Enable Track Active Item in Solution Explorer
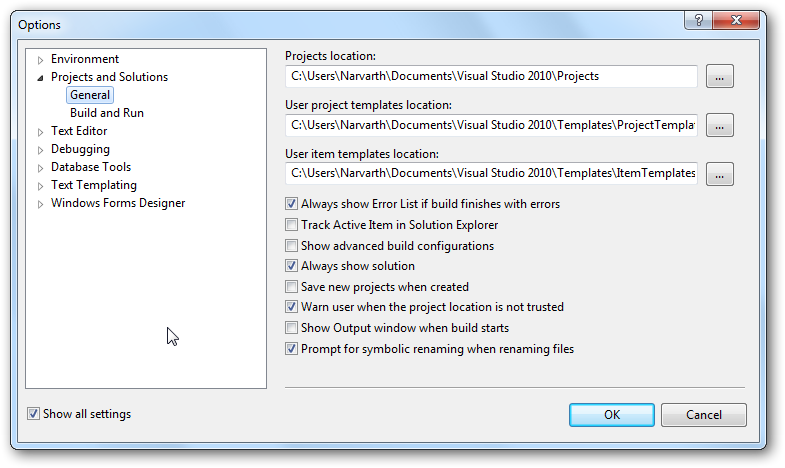Image resolution: width=785 pixels, height=468 pixels. click(292, 225)
